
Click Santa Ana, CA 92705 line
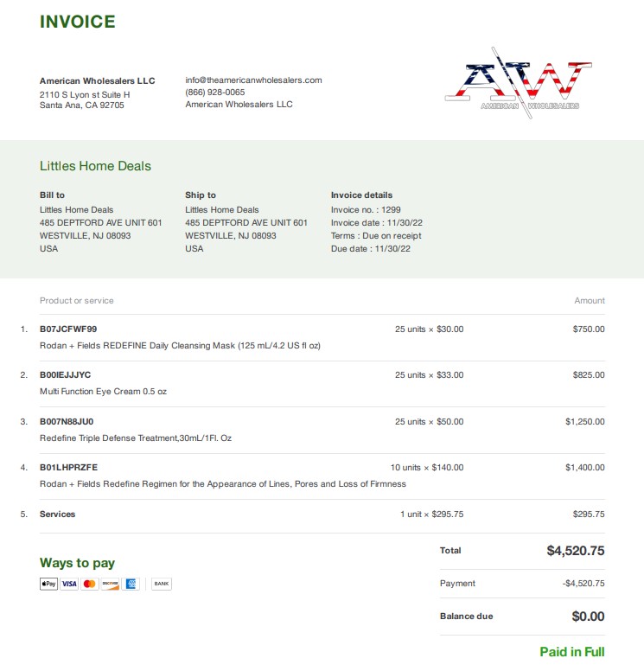82,105
